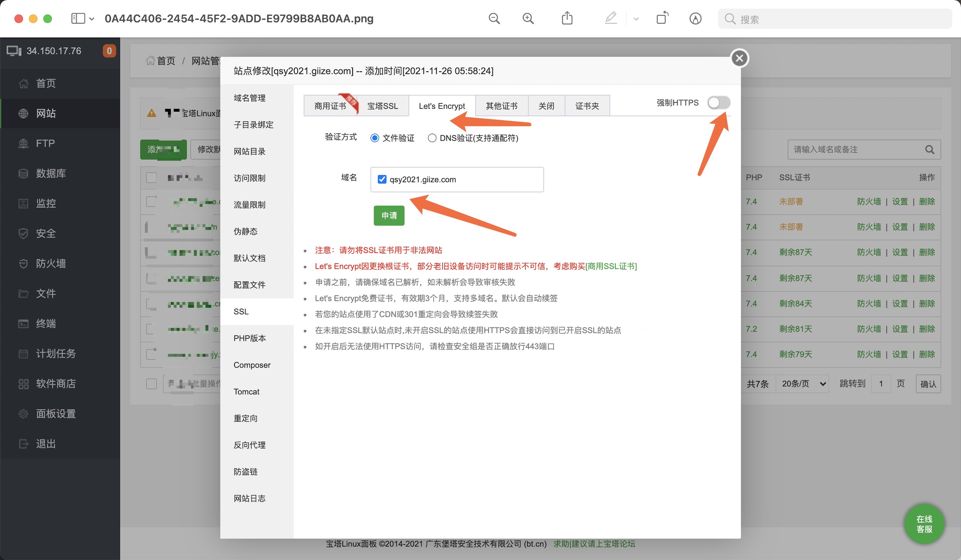Click the markup pencil icon
961x560 pixels.
pyautogui.click(x=611, y=18)
